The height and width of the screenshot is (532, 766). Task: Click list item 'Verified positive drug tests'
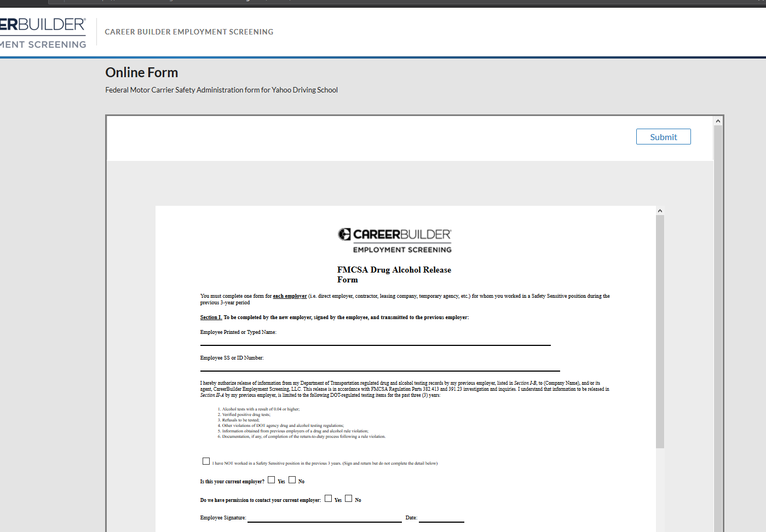[x=246, y=414]
